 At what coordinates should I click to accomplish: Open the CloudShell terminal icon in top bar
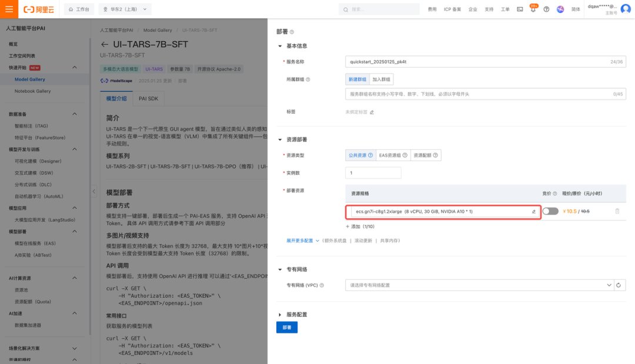[x=520, y=9]
